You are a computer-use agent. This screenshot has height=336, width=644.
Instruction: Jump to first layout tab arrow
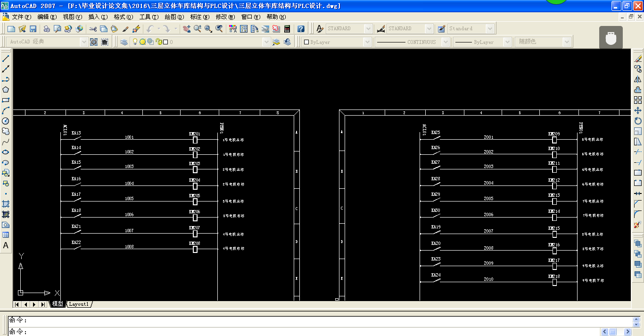pyautogui.click(x=17, y=304)
